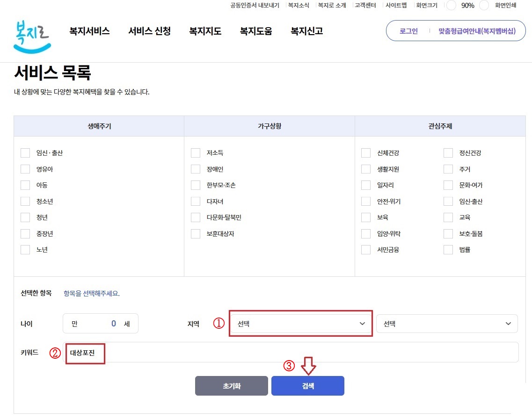Open the 맞춤형급여안내(복지멤버십) page
The width and height of the screenshot is (532, 419).
[x=474, y=30]
